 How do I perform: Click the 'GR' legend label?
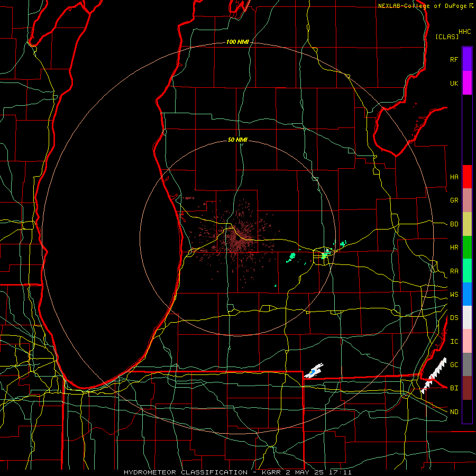point(454,200)
